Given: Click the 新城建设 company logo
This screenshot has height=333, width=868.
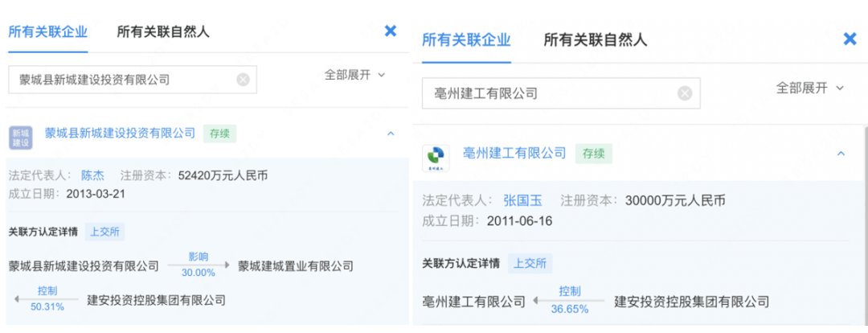Looking at the screenshot, I should 20,138.
